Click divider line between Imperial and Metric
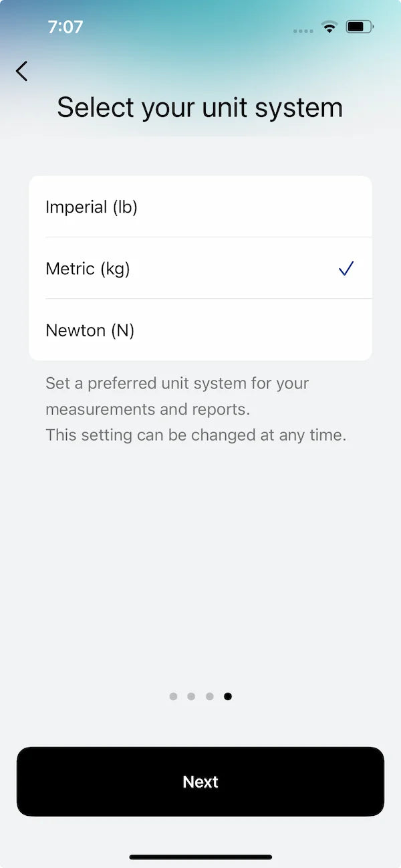 (x=208, y=237)
